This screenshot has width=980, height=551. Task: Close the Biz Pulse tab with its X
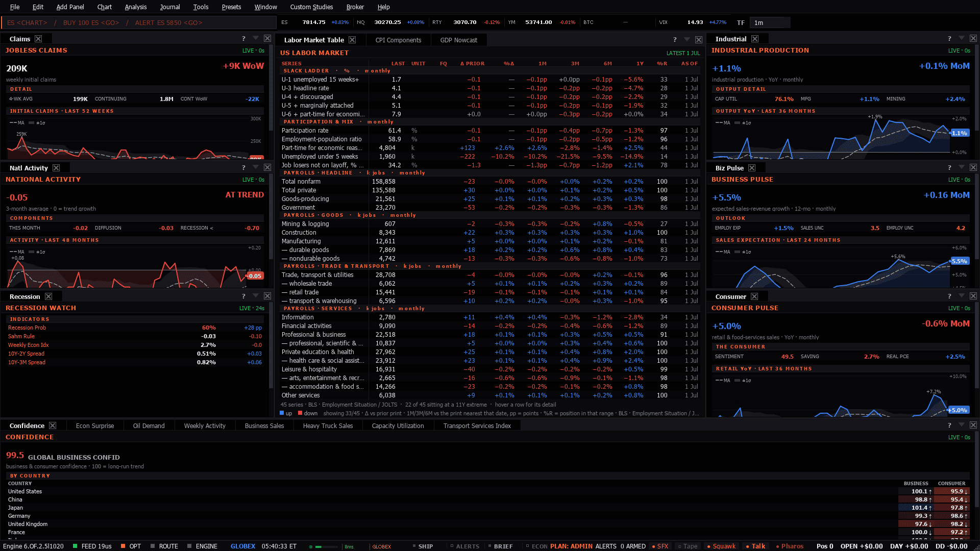(x=752, y=168)
